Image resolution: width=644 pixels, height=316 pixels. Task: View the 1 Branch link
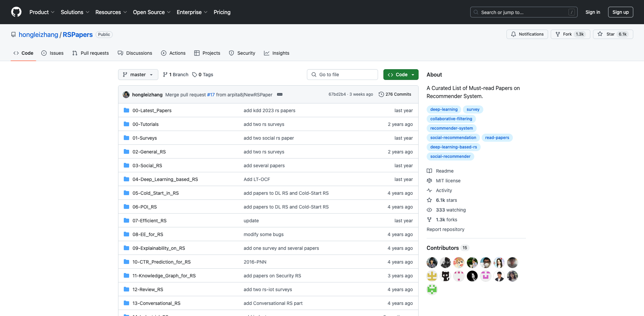pyautogui.click(x=175, y=75)
